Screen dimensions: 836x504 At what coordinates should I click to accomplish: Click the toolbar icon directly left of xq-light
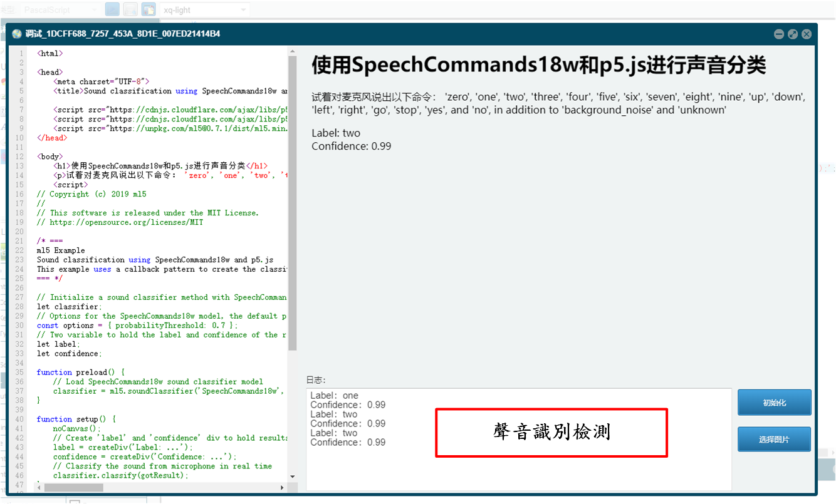tap(149, 10)
